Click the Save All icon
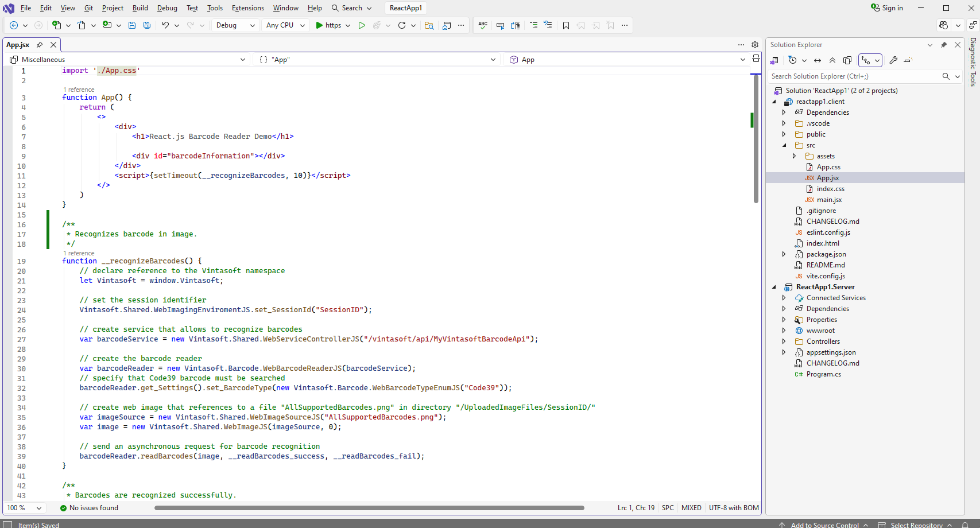The height and width of the screenshot is (528, 980). (147, 25)
